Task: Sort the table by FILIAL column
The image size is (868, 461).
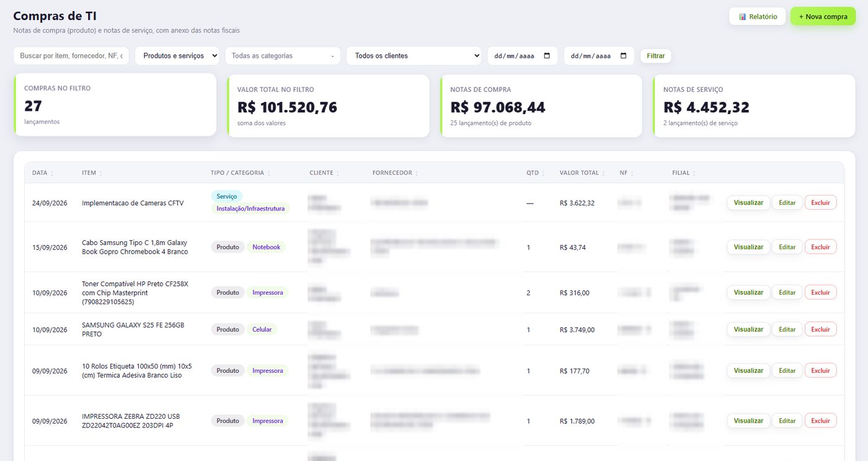Action: point(684,173)
